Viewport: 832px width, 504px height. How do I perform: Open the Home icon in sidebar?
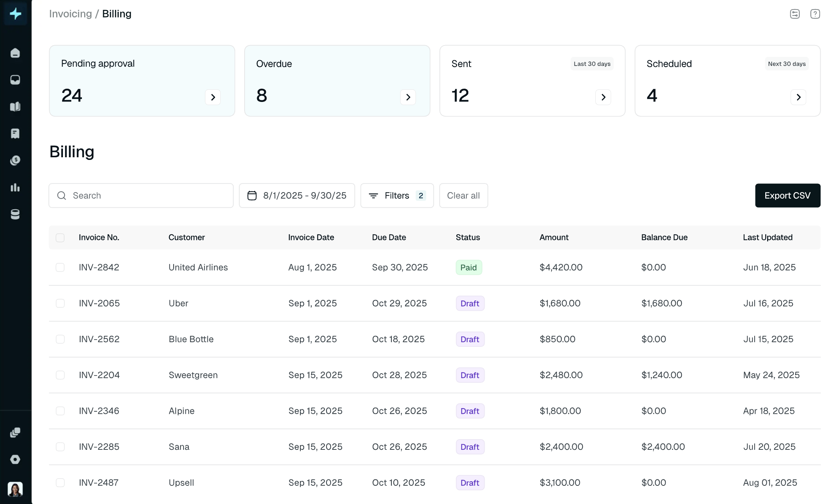(x=15, y=53)
